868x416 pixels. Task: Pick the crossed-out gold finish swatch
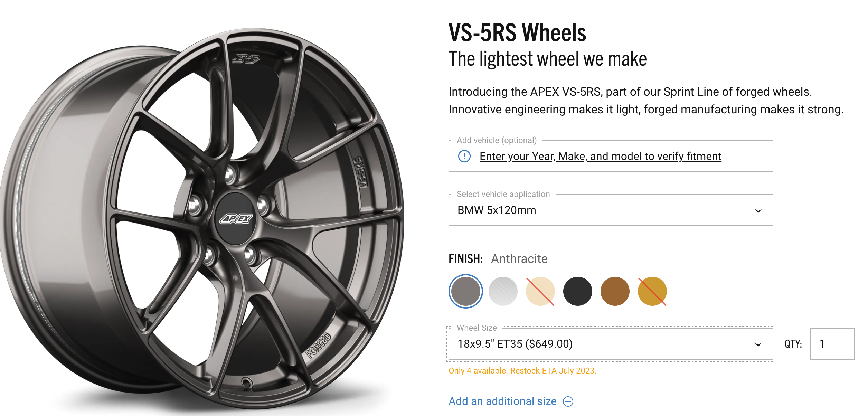tap(652, 291)
